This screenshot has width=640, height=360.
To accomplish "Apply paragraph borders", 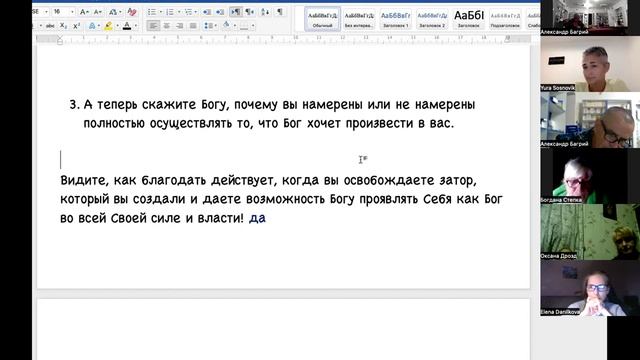I will (x=244, y=26).
